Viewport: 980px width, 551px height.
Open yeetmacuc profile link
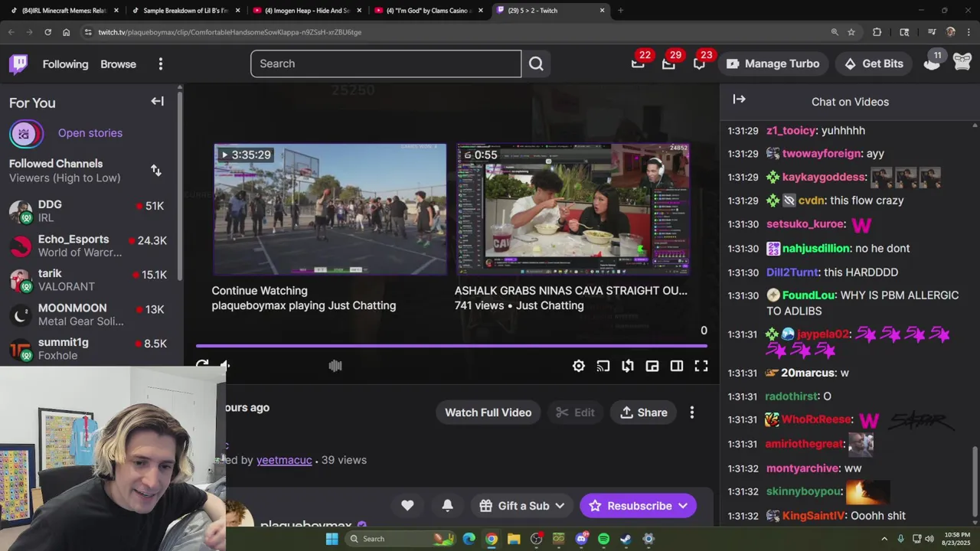[284, 460]
